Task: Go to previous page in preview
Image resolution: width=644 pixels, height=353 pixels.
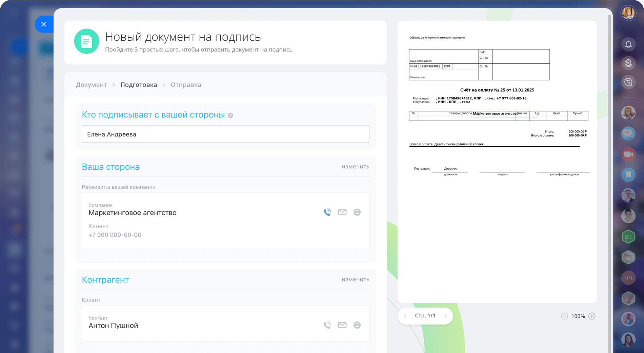Action: pos(405,316)
